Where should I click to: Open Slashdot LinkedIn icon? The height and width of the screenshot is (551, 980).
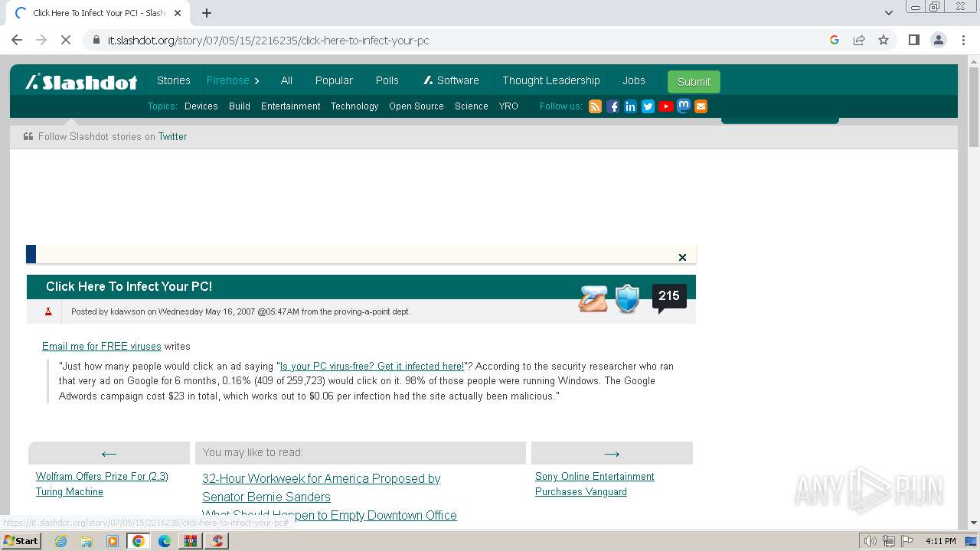tap(630, 106)
